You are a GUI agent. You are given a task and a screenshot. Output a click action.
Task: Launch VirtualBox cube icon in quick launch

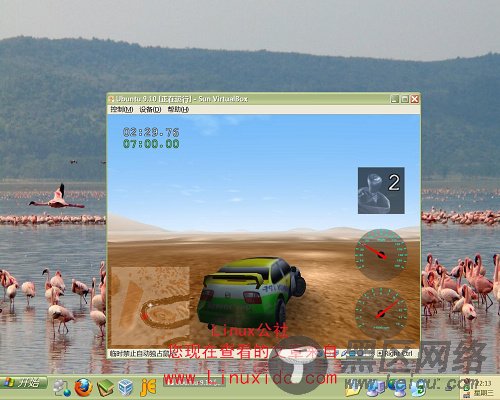(x=126, y=388)
